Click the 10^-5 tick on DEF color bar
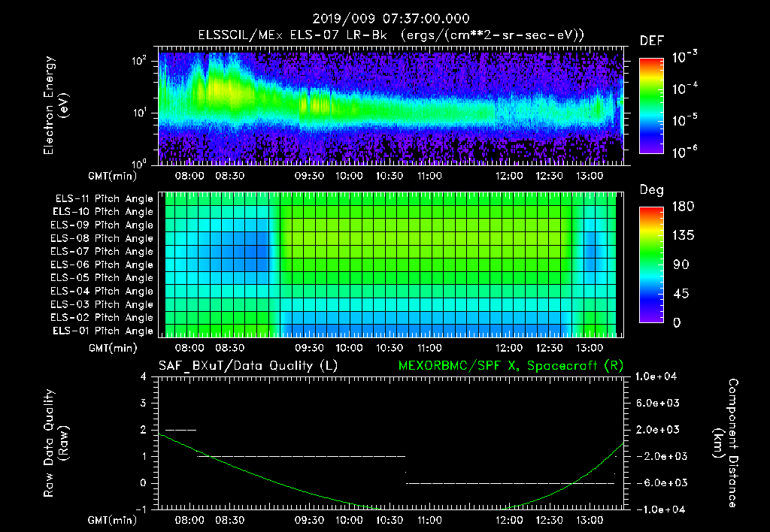This screenshot has height=532, width=770. pos(684,120)
